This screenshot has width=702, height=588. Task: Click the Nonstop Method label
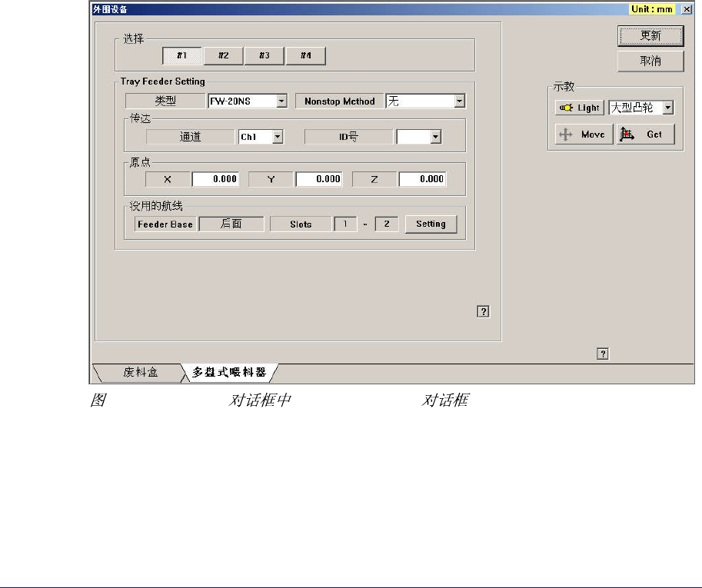click(x=340, y=101)
